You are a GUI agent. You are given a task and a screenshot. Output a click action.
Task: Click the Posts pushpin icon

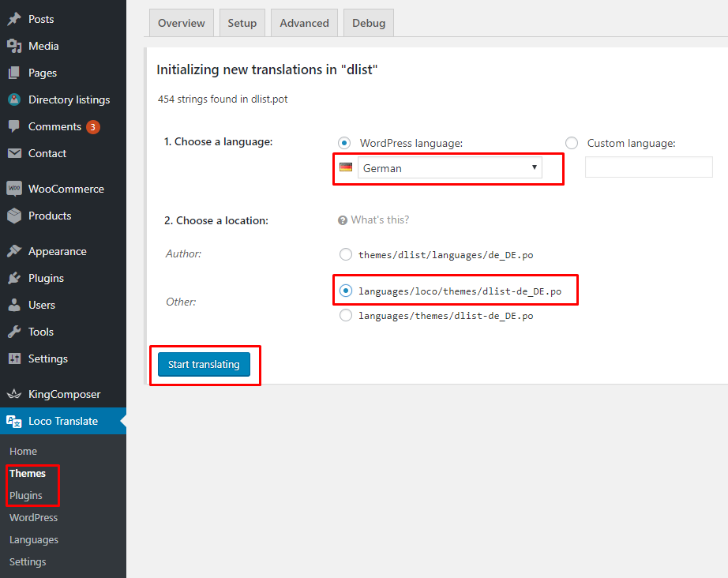click(14, 19)
